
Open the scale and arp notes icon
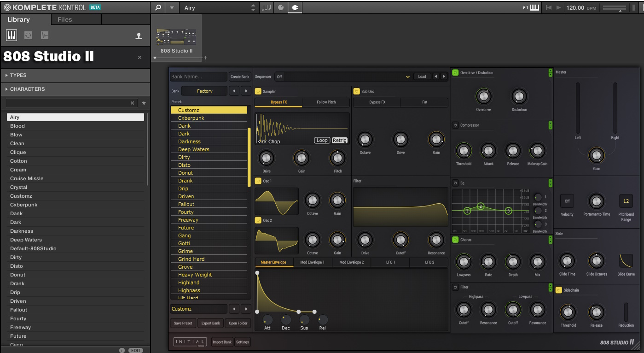coord(266,8)
